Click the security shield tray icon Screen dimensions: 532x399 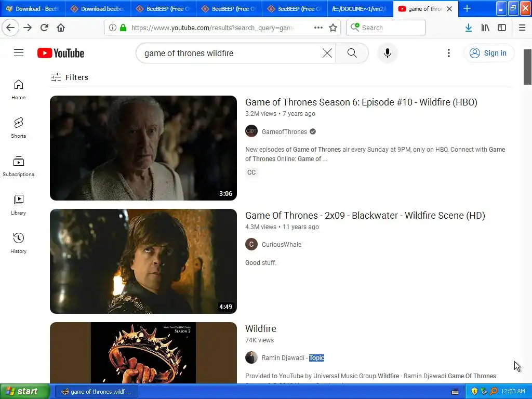474,392
